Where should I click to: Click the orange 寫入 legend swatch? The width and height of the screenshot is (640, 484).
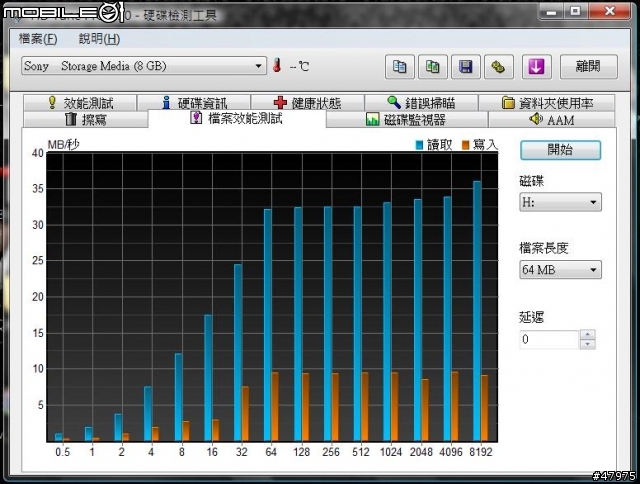(465, 145)
